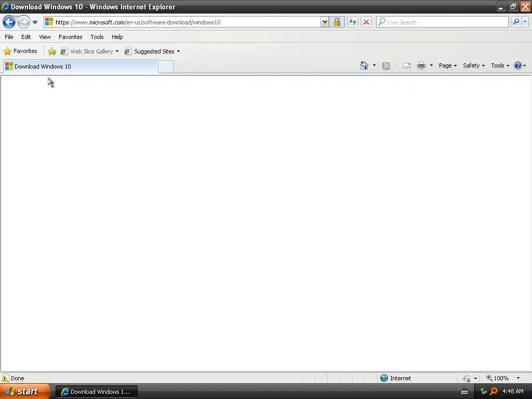Click the Refresh page button
Viewport: 532px width, 399px height.
click(353, 22)
